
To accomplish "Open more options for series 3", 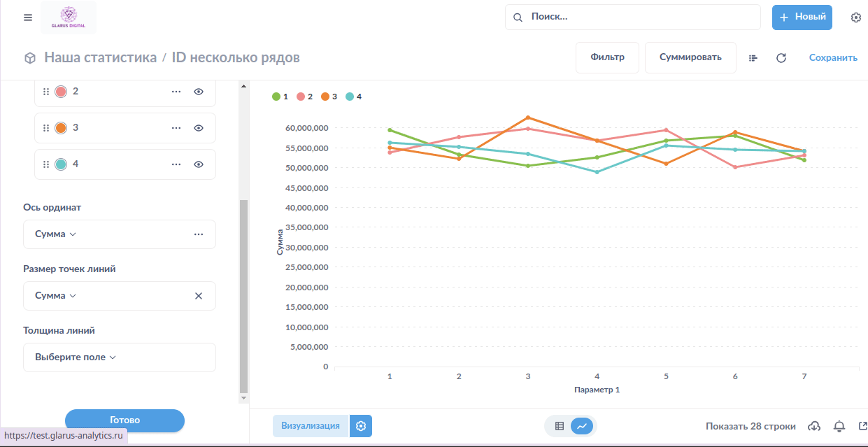I will [176, 128].
